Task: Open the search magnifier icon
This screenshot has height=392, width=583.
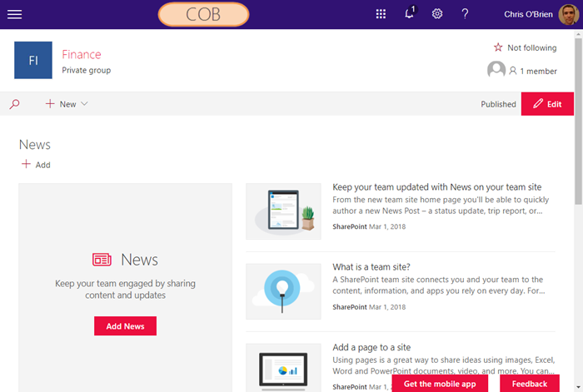Action: coord(14,104)
